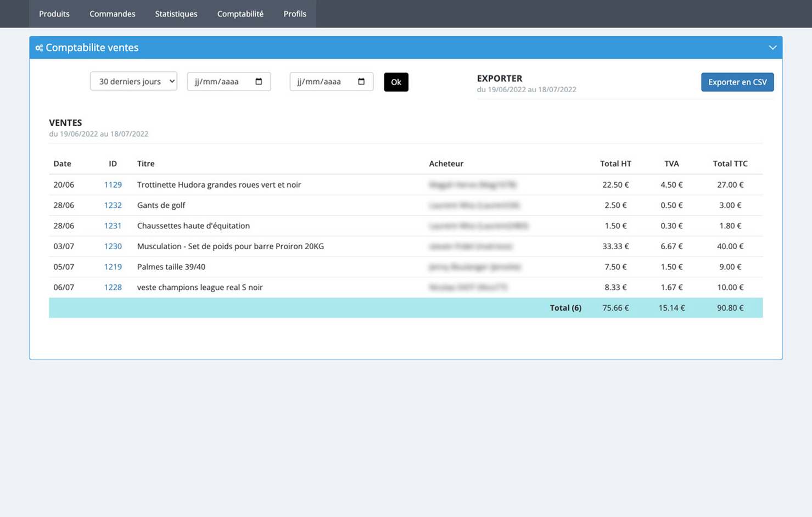Open calendar picker in first date field
Image resolution: width=812 pixels, height=517 pixels.
(x=259, y=82)
